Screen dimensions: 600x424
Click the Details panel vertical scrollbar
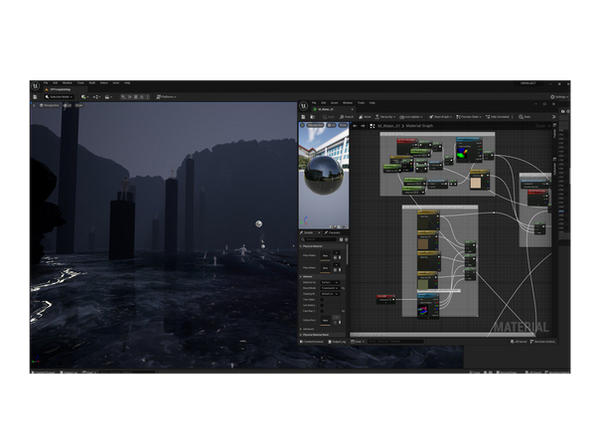[347, 254]
